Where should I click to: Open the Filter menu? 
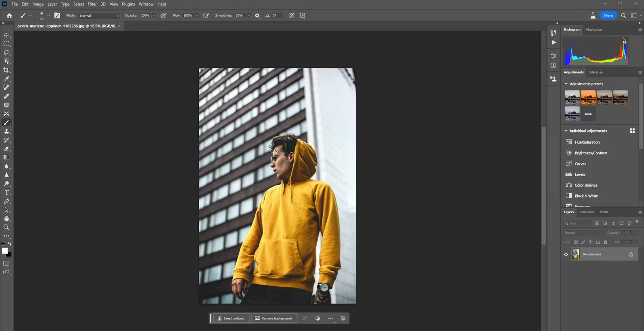pos(92,4)
